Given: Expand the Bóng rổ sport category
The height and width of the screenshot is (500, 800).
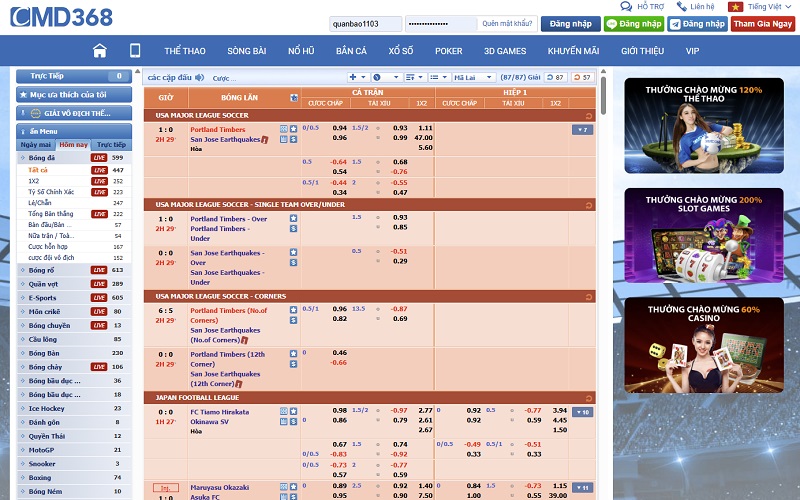Looking at the screenshot, I should 74,270.
